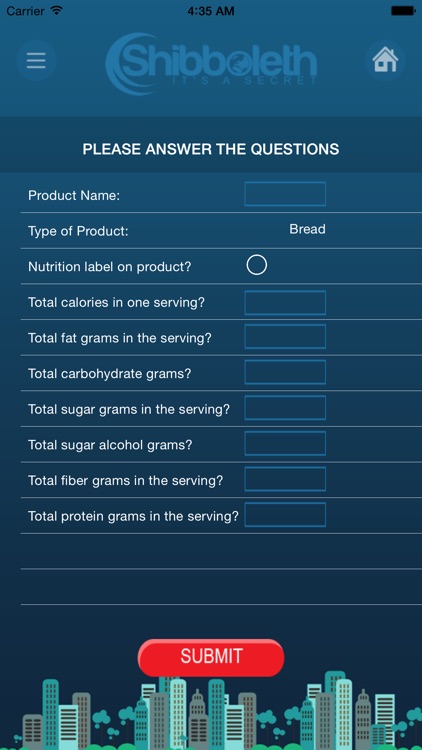The width and height of the screenshot is (422, 750).
Task: Toggle Nutrition label on product radio
Action: [x=256, y=265]
